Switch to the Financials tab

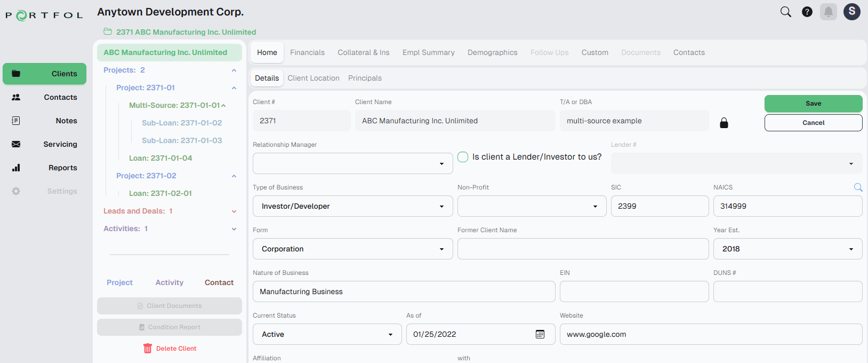[x=307, y=52]
